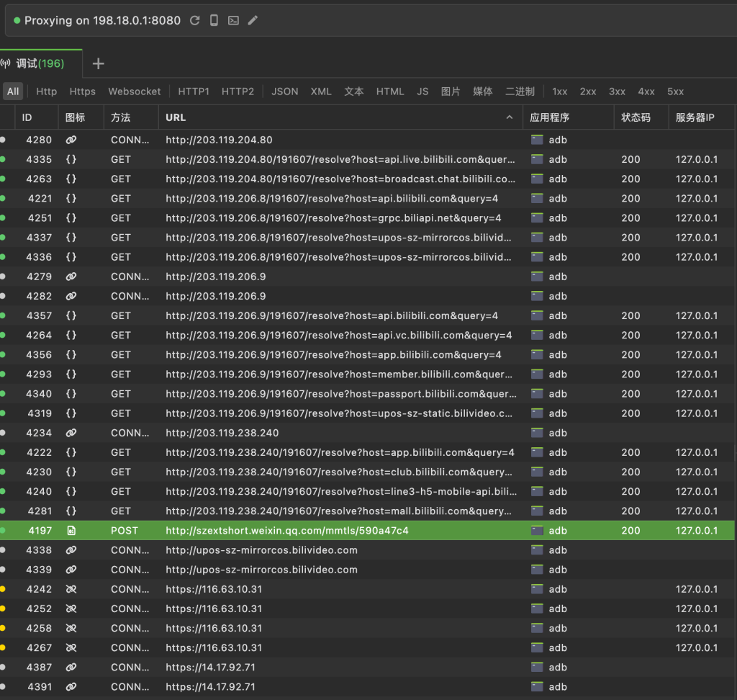Filter by 3xx status codes
This screenshot has width=737, height=700.
tap(617, 91)
